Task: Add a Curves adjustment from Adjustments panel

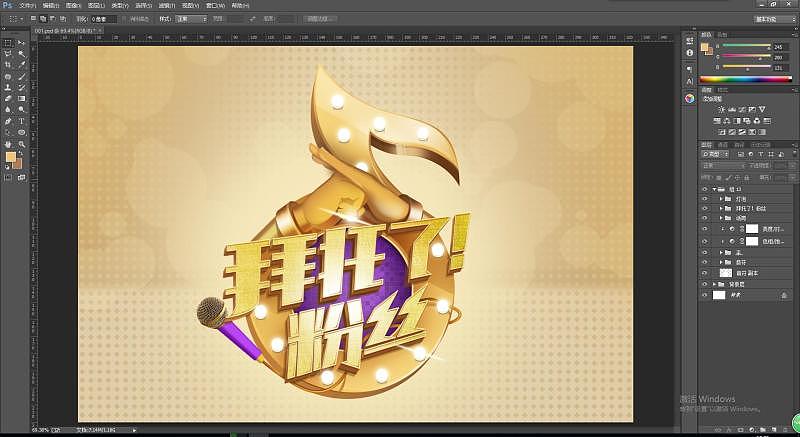Action: (741, 110)
